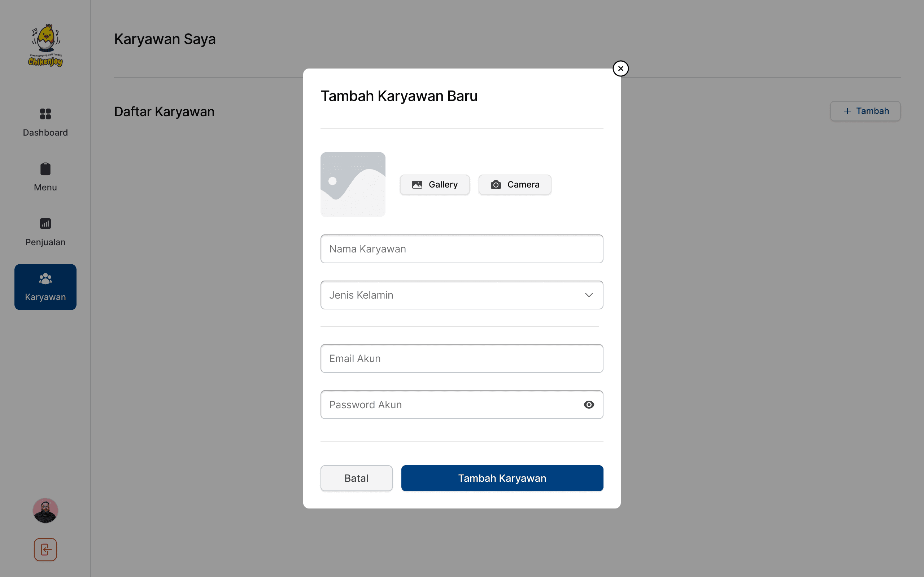This screenshot has height=577, width=924.
Task: Click the Jenis Kelamin chevron arrow
Action: click(589, 295)
